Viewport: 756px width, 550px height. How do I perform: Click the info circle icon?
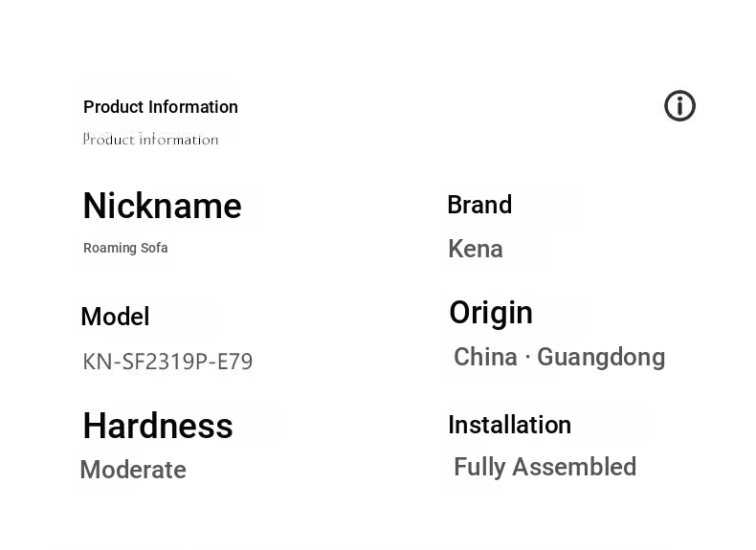[x=679, y=105]
